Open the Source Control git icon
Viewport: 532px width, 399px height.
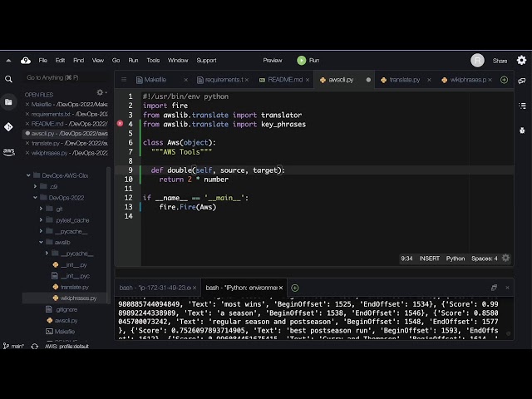(8, 126)
